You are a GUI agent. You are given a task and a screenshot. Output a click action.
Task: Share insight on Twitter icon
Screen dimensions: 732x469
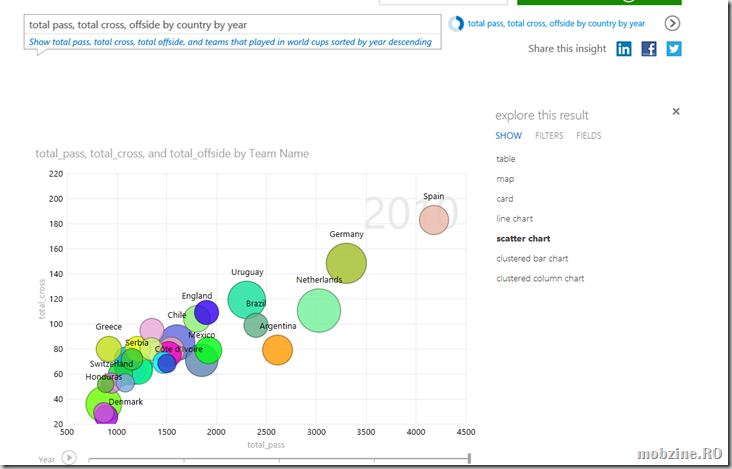point(674,49)
